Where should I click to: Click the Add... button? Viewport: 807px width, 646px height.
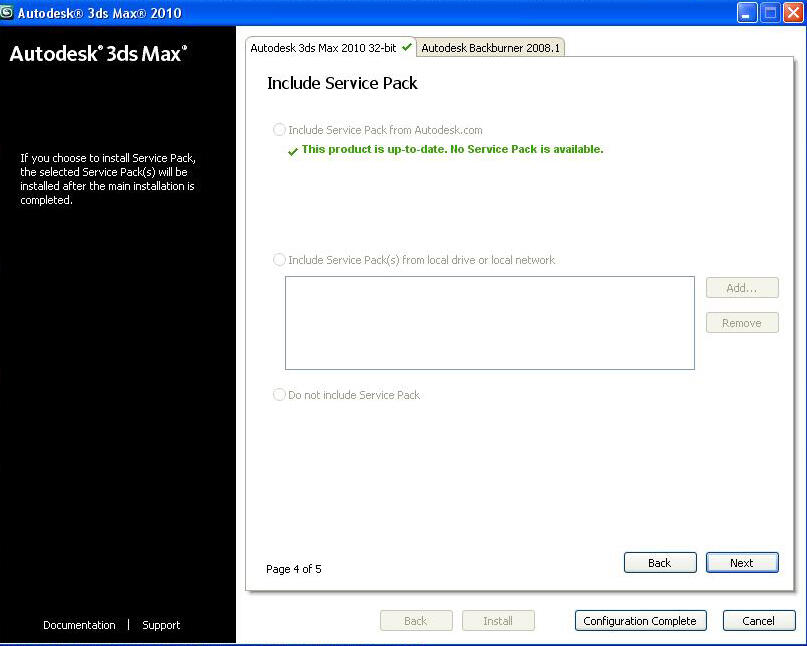(x=742, y=288)
